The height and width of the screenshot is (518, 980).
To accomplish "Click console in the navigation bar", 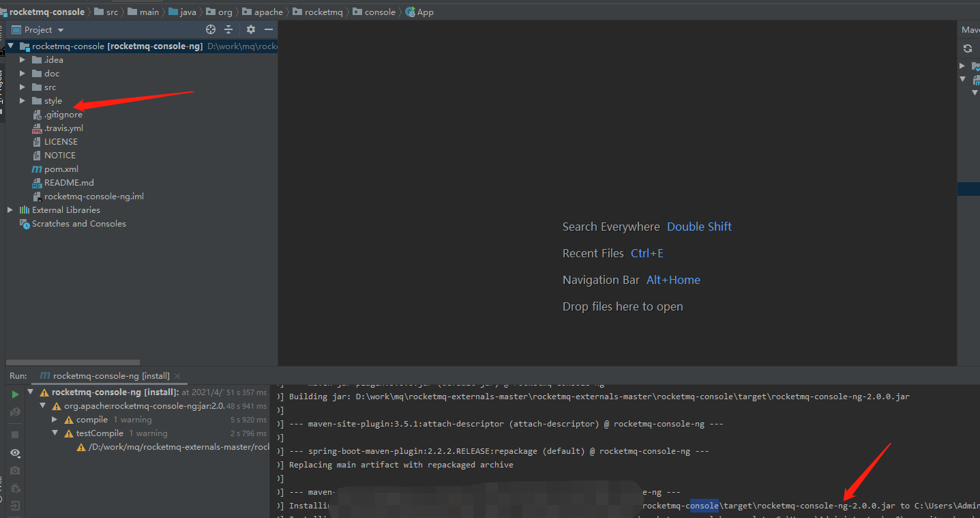I will 380,12.
